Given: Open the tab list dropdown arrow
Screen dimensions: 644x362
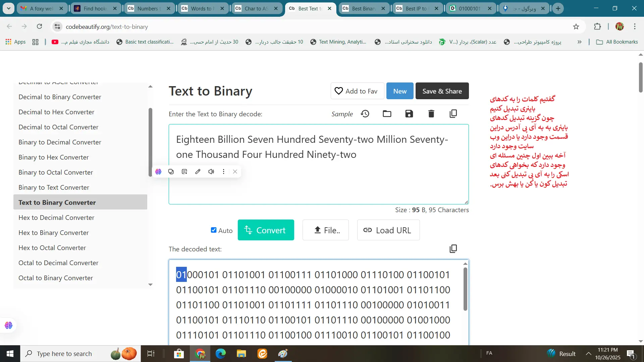Looking at the screenshot, I should 8,8.
